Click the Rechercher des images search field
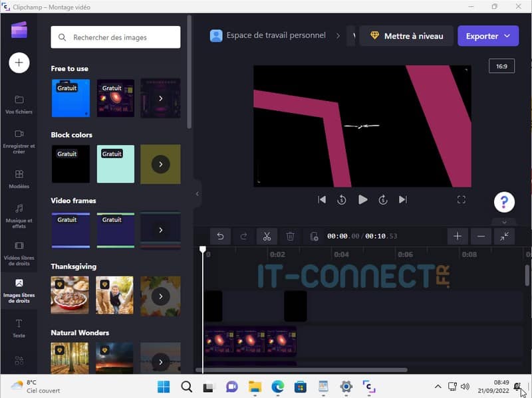 [x=116, y=37]
